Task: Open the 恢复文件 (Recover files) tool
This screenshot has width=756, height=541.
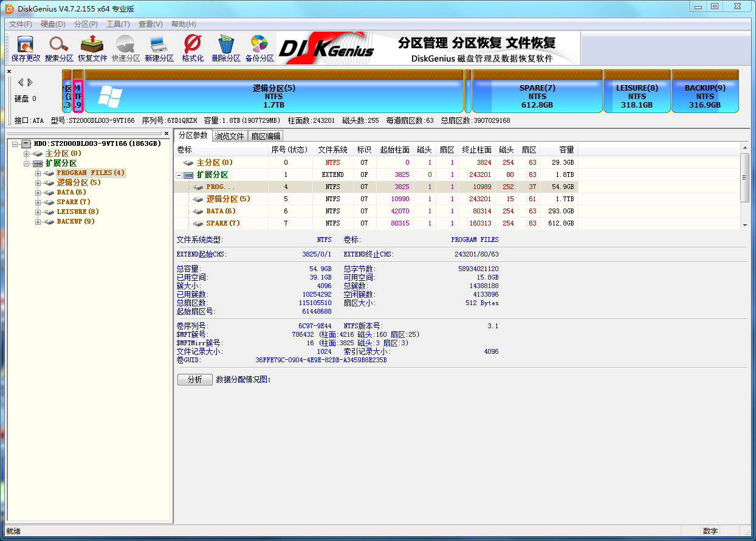Action: (x=92, y=49)
